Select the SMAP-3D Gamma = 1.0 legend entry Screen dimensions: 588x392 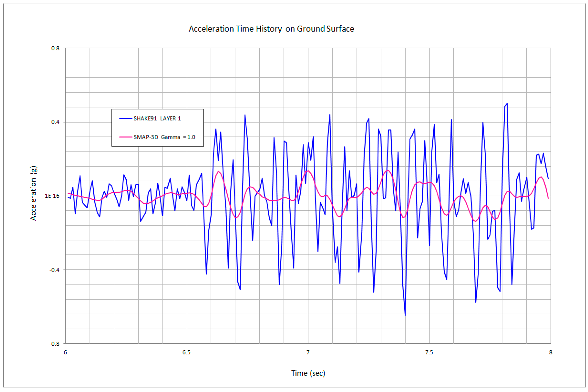point(164,137)
